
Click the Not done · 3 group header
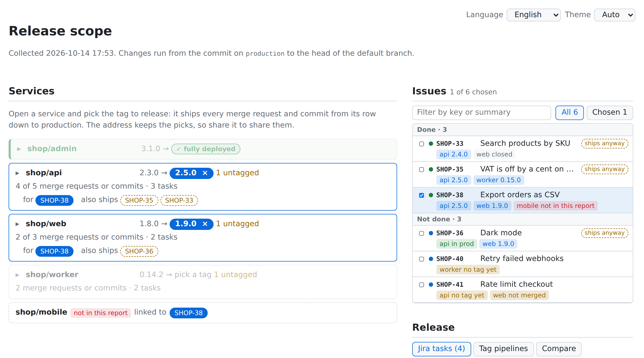tap(523, 219)
